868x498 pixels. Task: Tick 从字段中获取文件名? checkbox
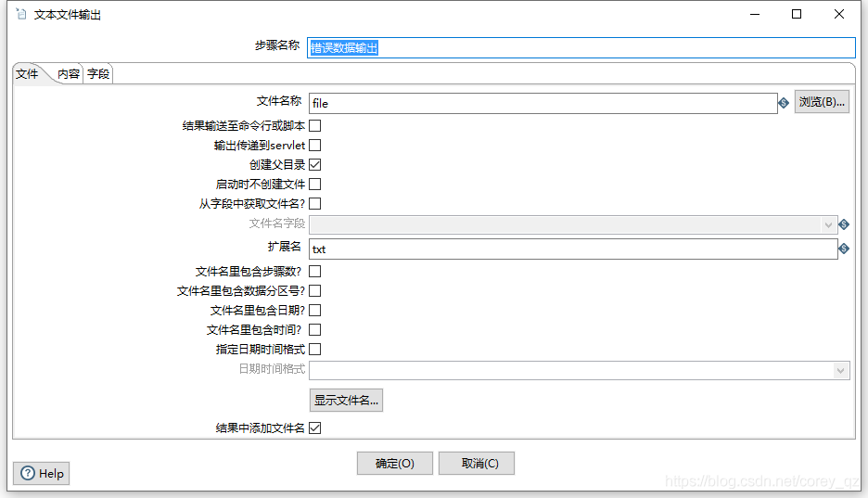(315, 204)
